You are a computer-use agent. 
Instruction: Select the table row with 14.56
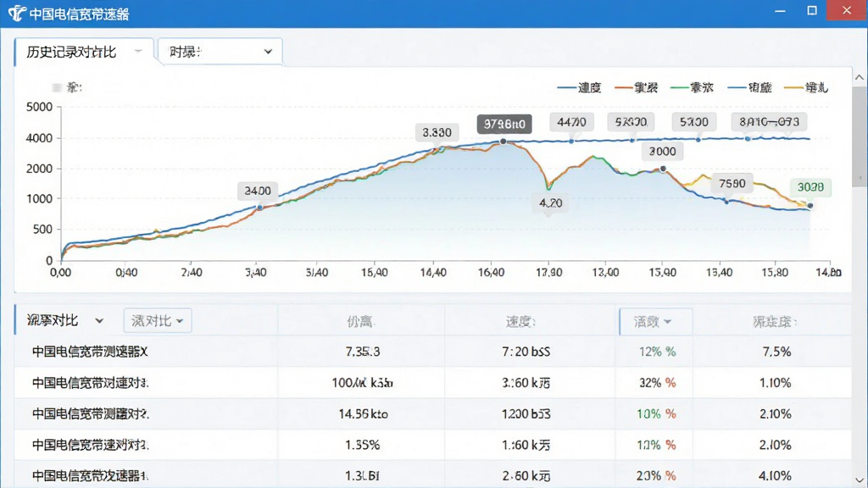[433, 413]
